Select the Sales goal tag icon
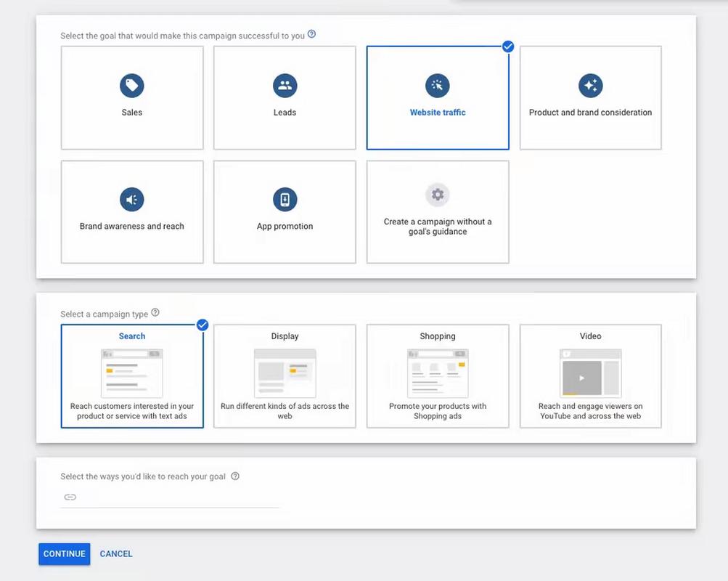Image resolution: width=728 pixels, height=581 pixels. tap(132, 86)
